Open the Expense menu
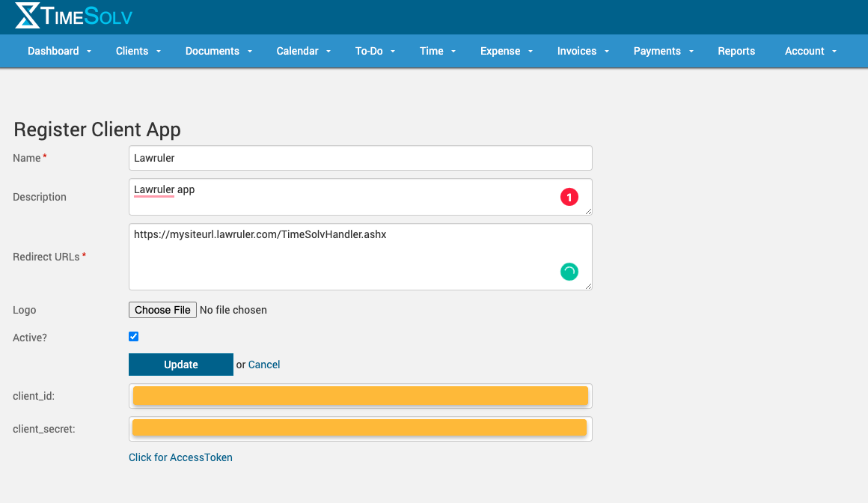Image resolution: width=868 pixels, height=503 pixels. (500, 51)
